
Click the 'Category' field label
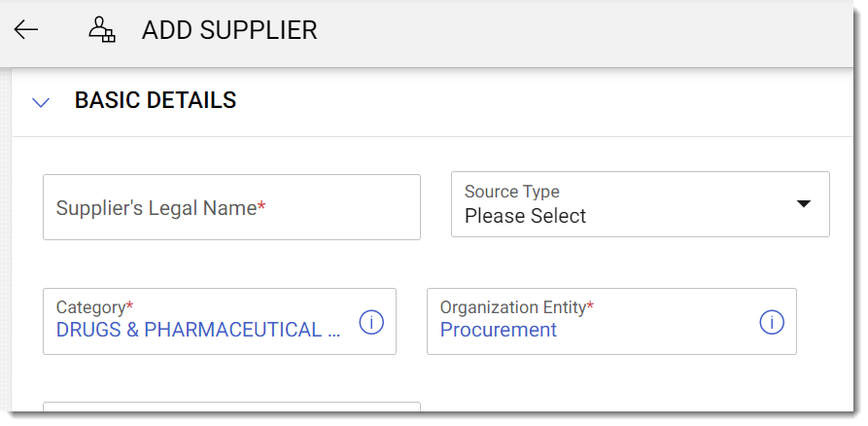[91, 307]
